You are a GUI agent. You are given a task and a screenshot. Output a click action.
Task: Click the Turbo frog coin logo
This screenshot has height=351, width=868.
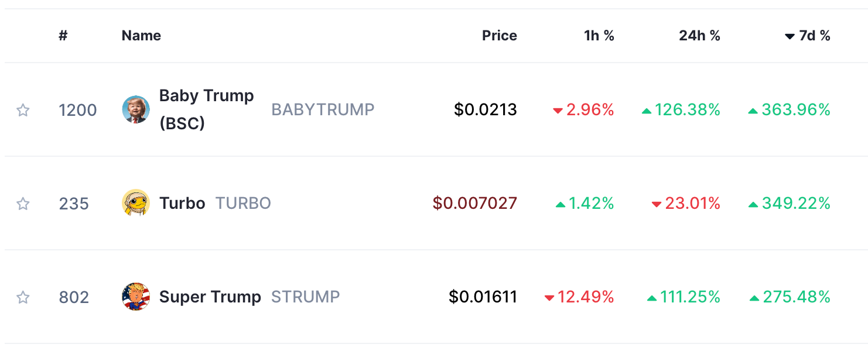(136, 203)
